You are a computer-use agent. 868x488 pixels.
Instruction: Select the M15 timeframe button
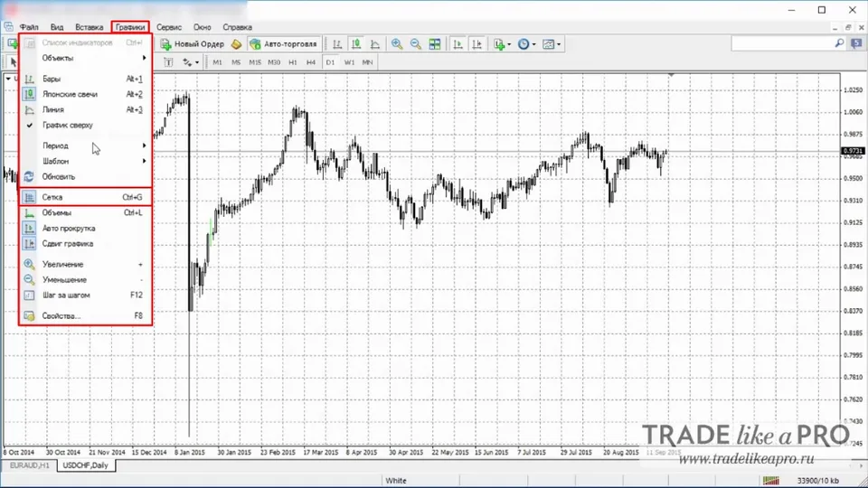click(255, 62)
